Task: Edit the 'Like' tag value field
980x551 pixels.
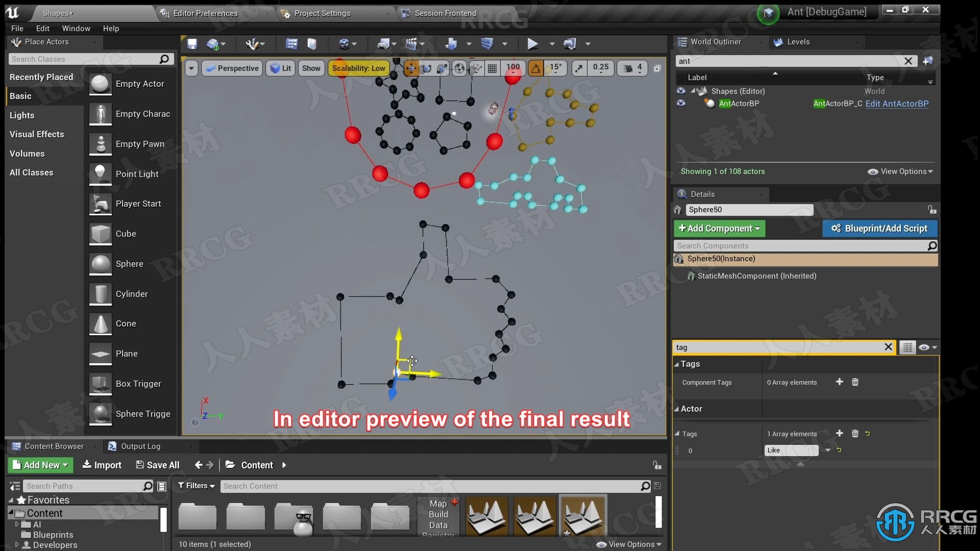Action: pos(791,450)
